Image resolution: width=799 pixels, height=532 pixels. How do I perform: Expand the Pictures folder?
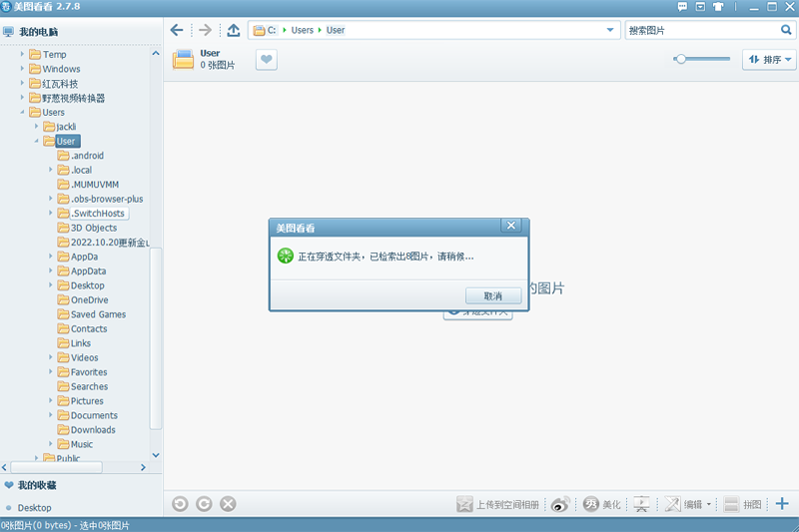click(51, 400)
